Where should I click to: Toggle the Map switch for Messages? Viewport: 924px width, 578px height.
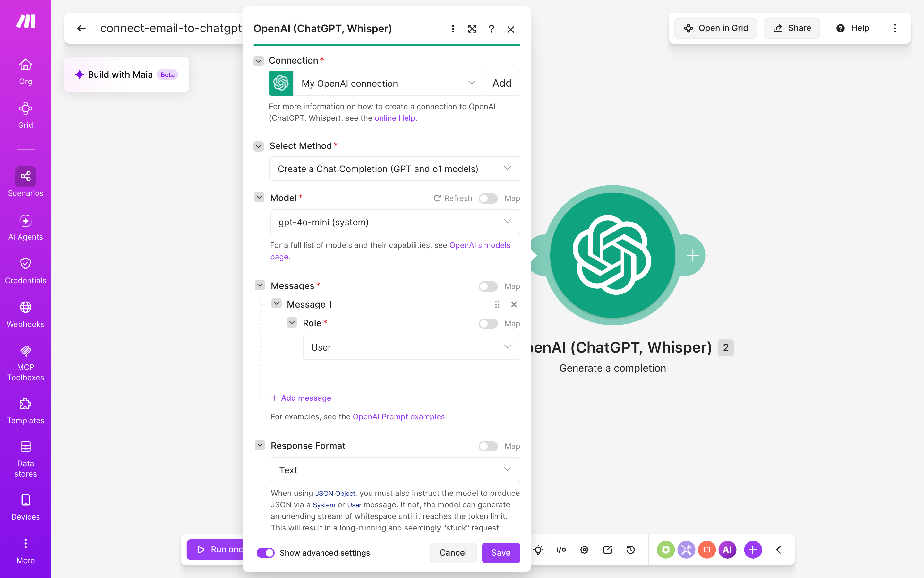pyautogui.click(x=488, y=286)
